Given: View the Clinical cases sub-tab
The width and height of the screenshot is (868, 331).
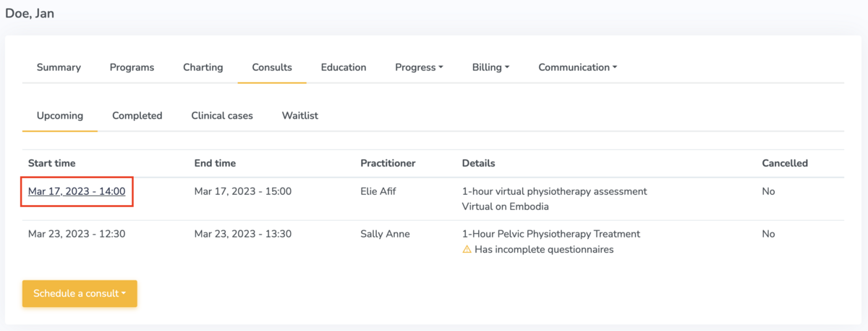Looking at the screenshot, I should pyautogui.click(x=222, y=116).
